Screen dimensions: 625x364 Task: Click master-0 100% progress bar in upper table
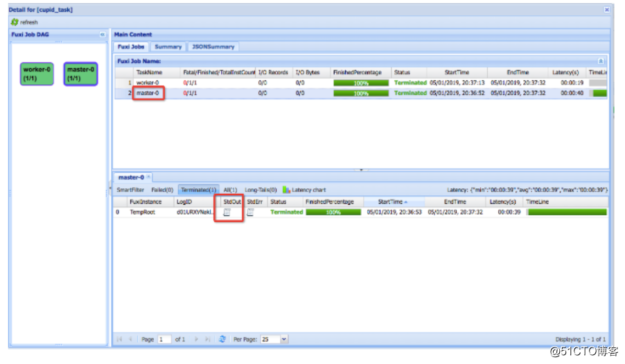pos(361,93)
